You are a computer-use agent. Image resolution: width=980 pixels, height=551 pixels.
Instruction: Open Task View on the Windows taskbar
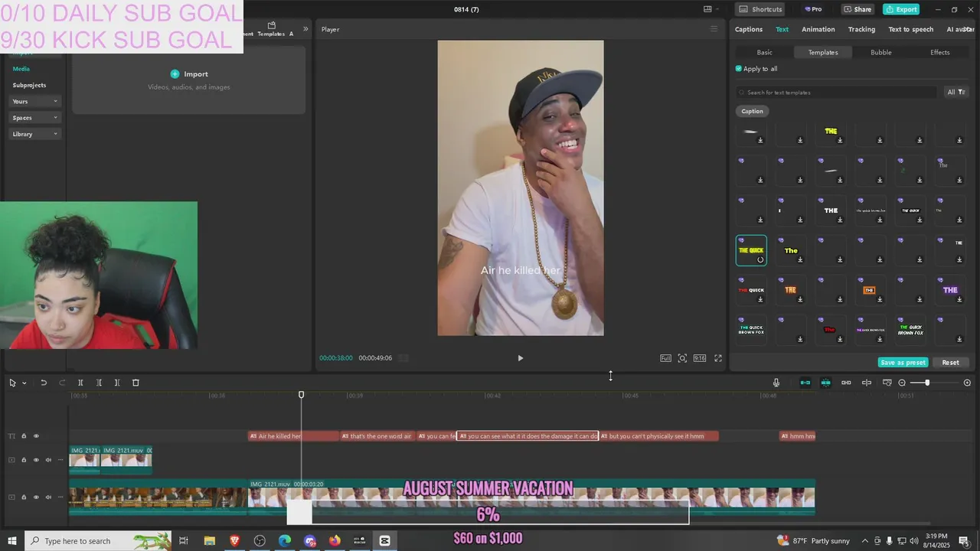point(184,541)
